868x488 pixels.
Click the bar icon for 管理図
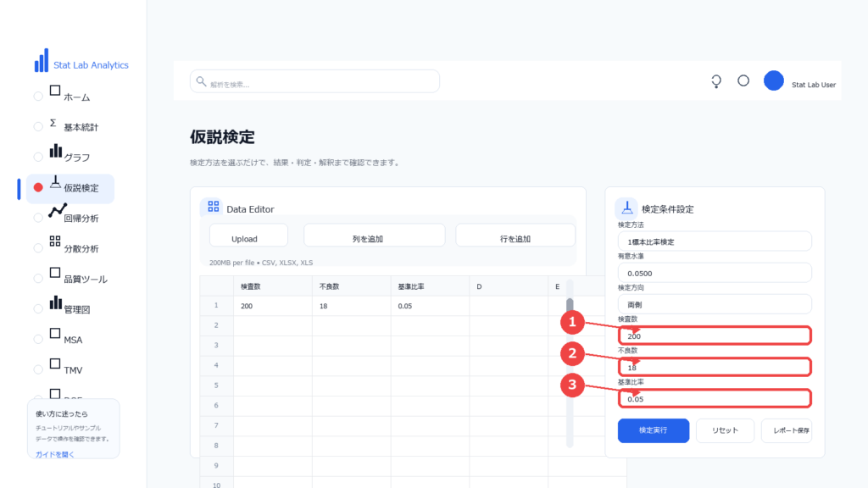click(55, 302)
